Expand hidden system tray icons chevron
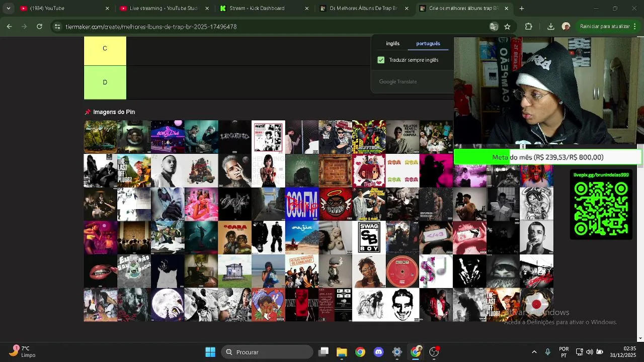 point(534,352)
